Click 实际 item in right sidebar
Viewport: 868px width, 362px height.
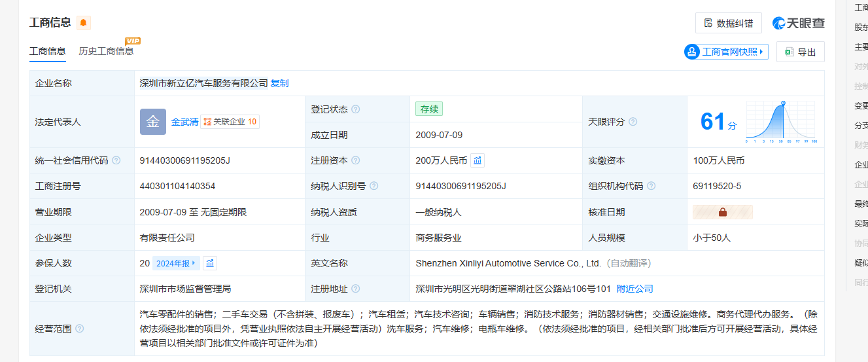pos(861,223)
